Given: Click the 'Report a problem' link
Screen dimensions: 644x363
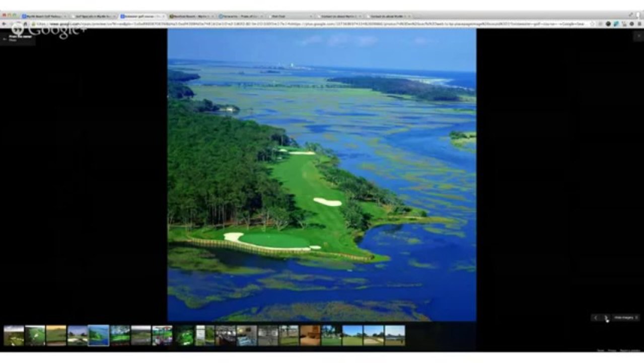Looking at the screenshot, I should (x=630, y=350).
